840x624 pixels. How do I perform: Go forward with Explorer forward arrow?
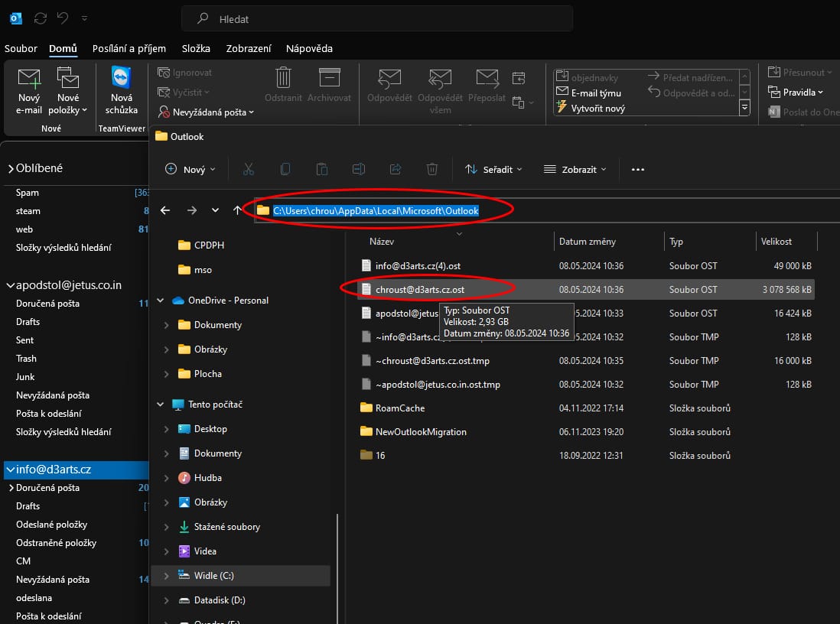point(191,210)
